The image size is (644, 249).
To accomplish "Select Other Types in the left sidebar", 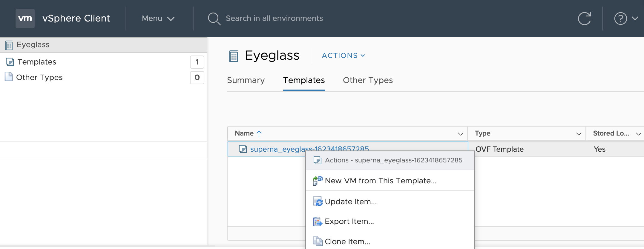I will click(39, 77).
